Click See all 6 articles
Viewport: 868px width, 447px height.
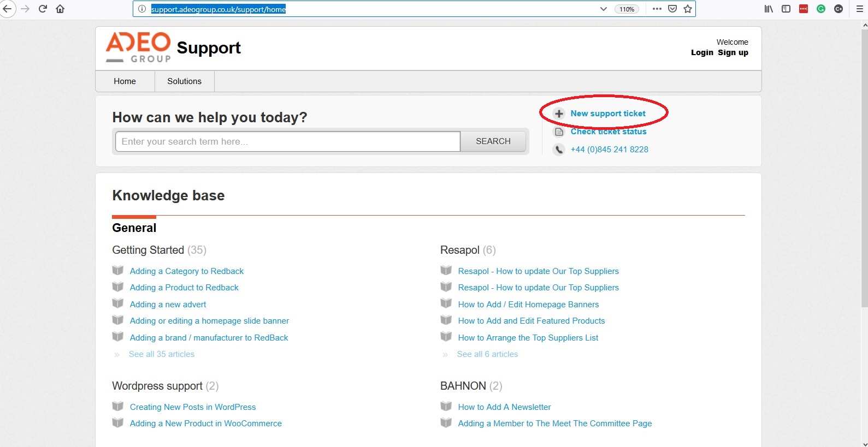[487, 354]
